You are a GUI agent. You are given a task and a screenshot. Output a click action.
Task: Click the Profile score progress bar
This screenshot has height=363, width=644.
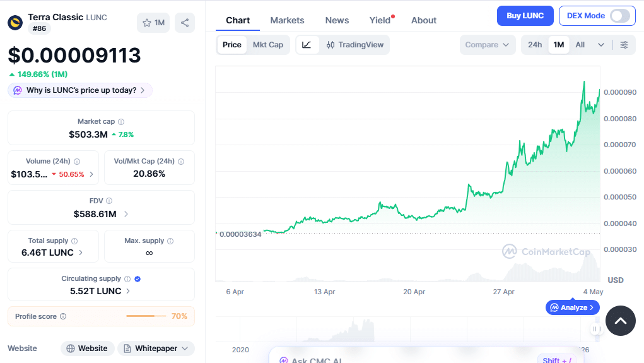146,316
